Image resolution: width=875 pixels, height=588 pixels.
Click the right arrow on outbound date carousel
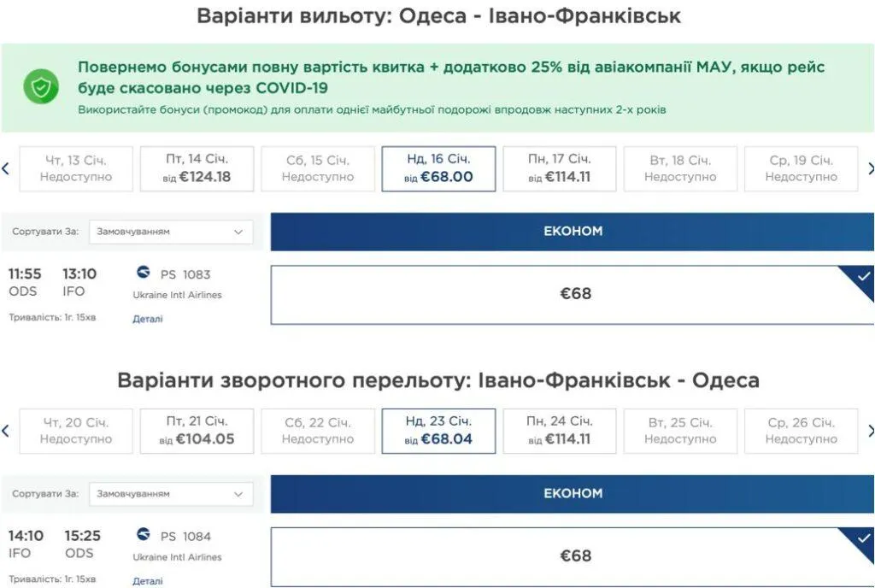pyautogui.click(x=870, y=168)
